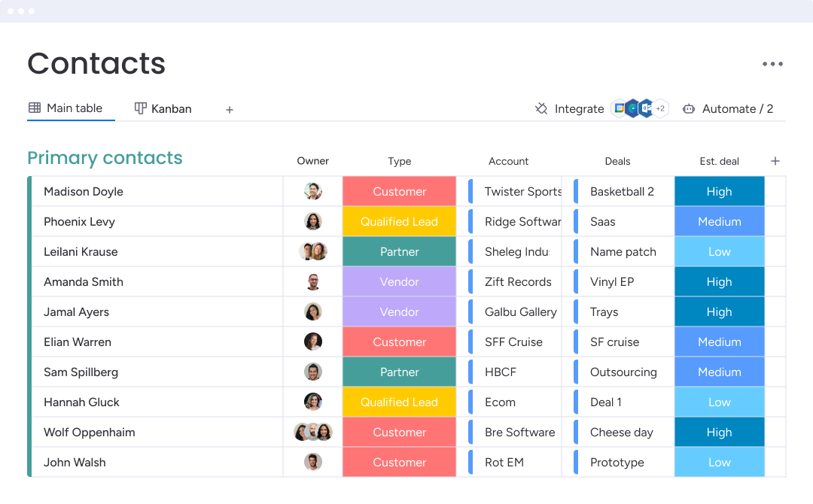Click the Deals column header
The height and width of the screenshot is (504, 813).
[x=617, y=161]
